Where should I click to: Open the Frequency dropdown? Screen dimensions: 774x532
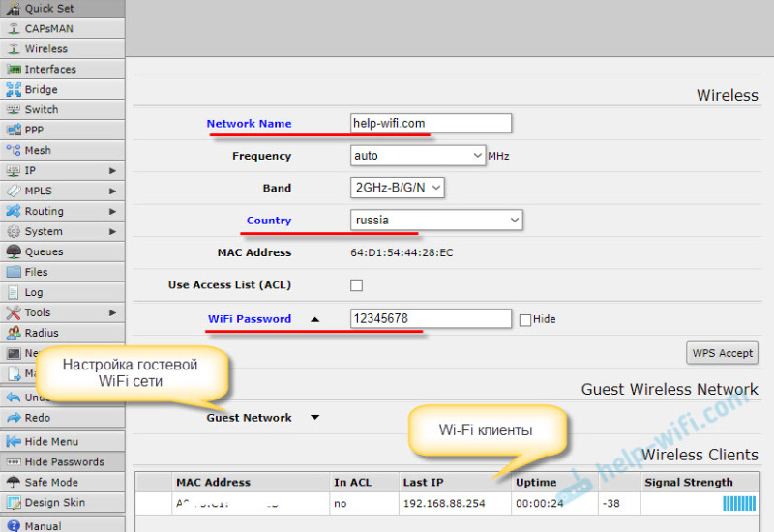[x=418, y=156]
